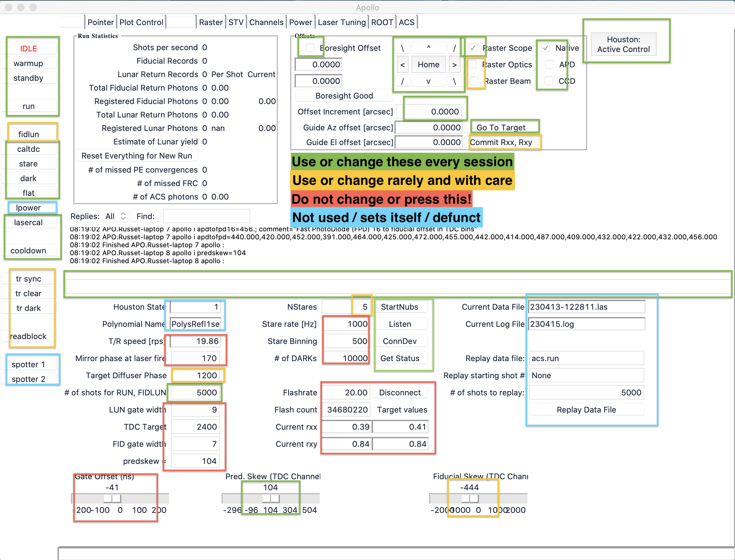Click the Offset Increment input field

[x=429, y=111]
